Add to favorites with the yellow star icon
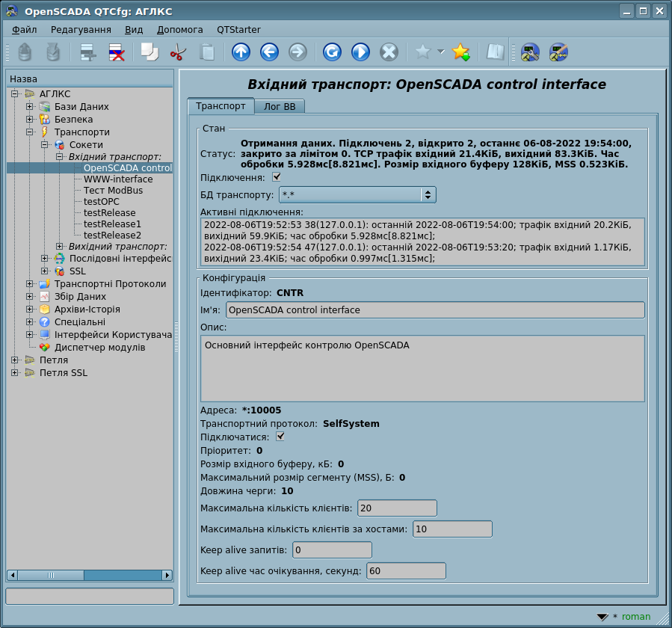672x628 pixels. tap(460, 52)
